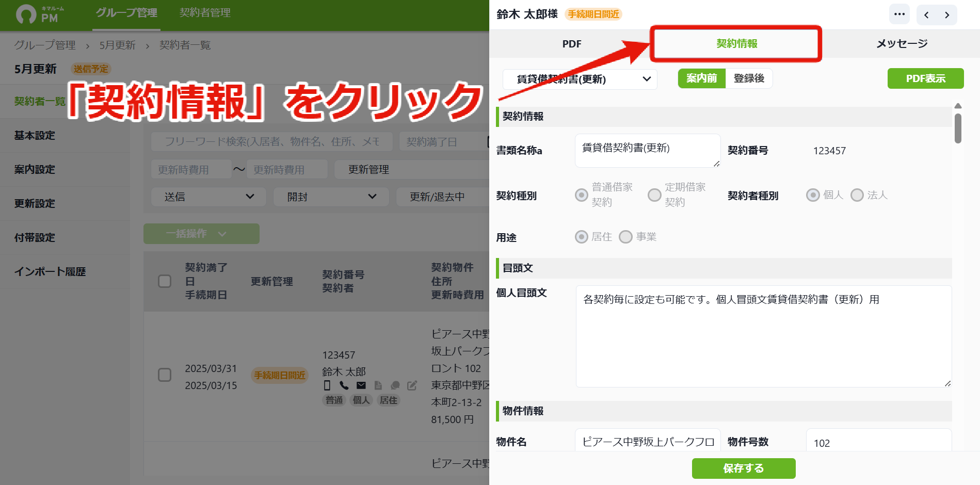Screen dimensions: 980x485
Task: Tick the checkbox for the 鈴木 太郎 row
Action: [x=165, y=375]
